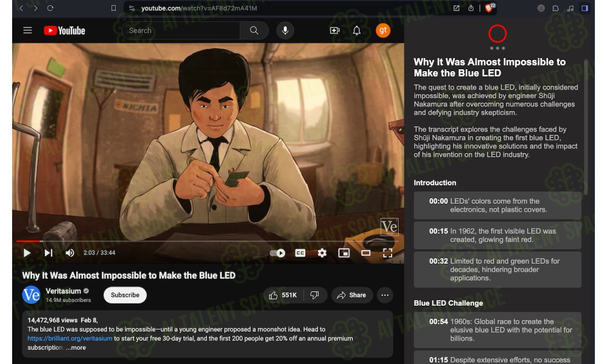Click the summary panel scrollbar

pyautogui.click(x=586, y=127)
